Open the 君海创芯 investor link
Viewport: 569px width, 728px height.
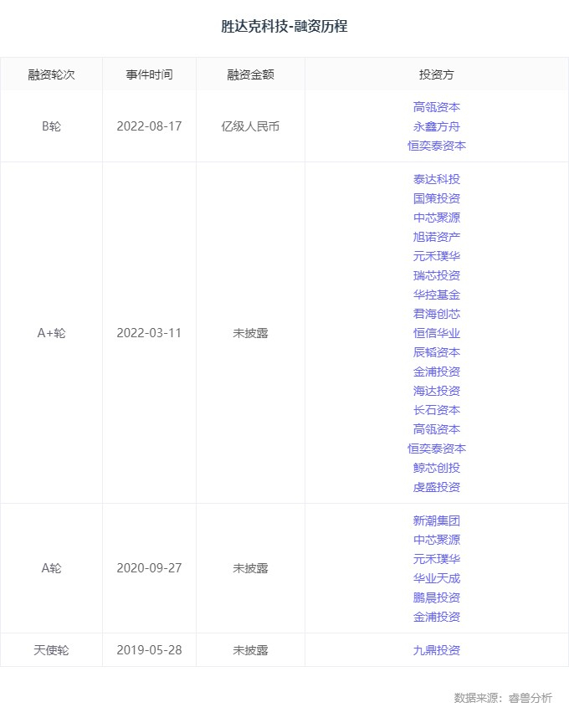coord(436,314)
